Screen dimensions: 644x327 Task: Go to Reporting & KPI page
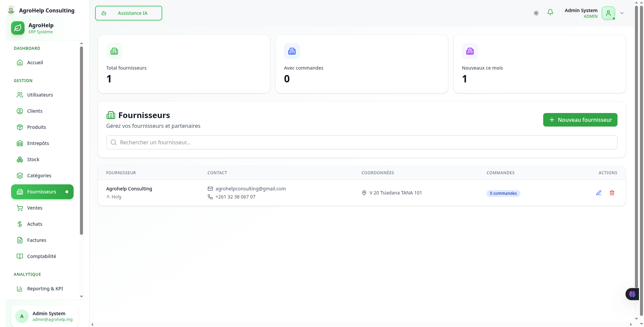point(45,289)
